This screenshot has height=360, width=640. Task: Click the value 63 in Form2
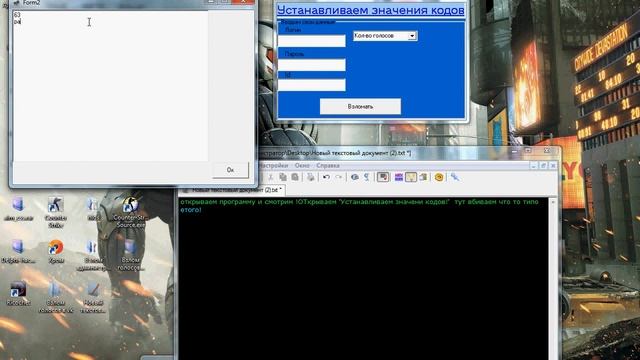17,15
